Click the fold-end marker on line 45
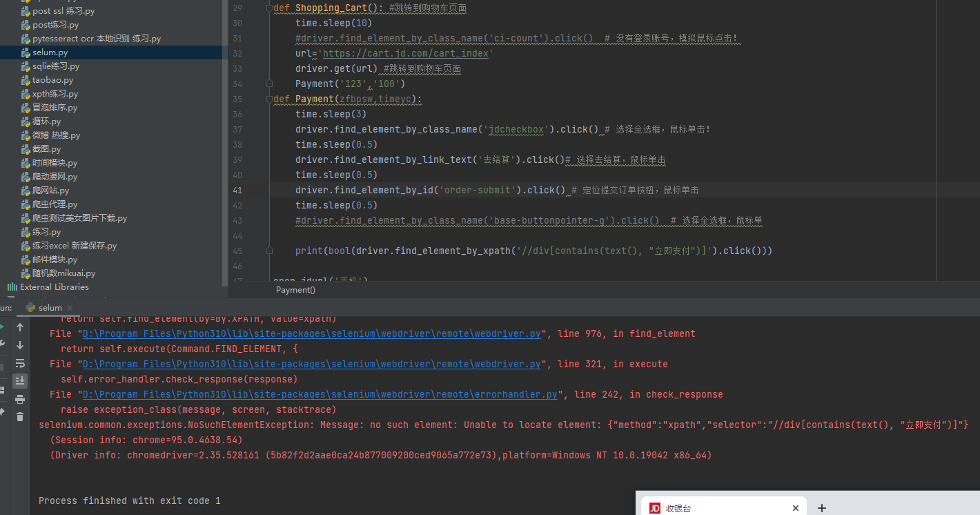The width and height of the screenshot is (980, 515). 269,251
